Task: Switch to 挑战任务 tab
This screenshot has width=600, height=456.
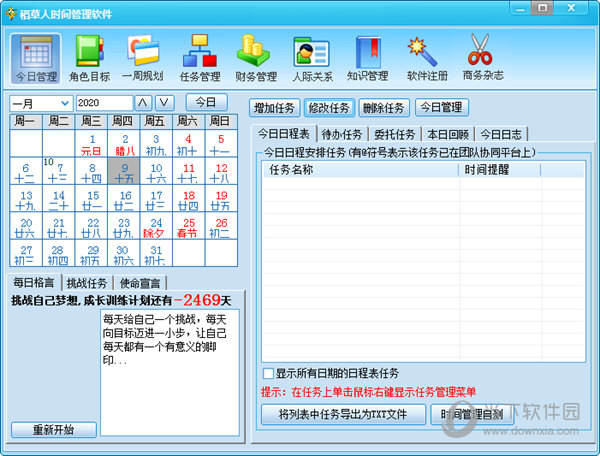Action: [86, 282]
